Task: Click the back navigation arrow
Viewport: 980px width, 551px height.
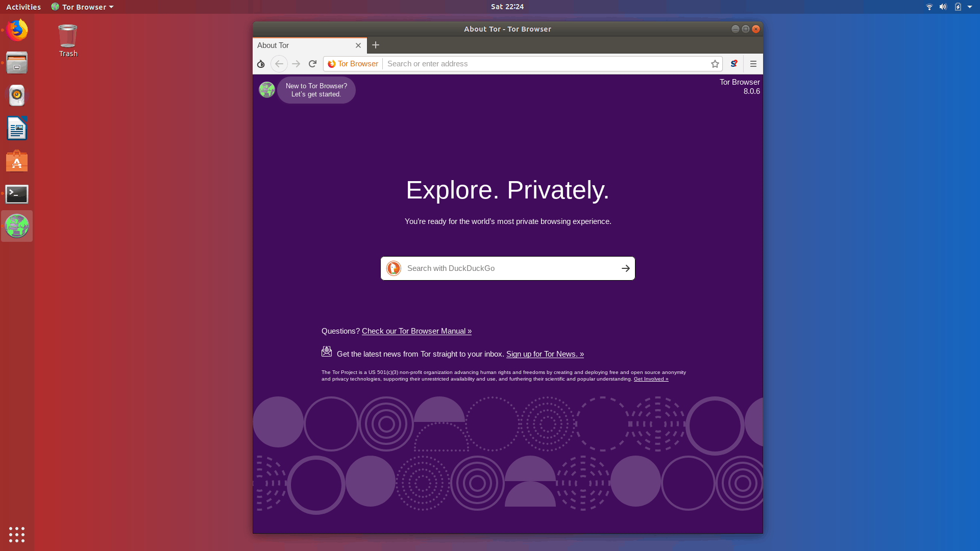Action: pos(279,64)
